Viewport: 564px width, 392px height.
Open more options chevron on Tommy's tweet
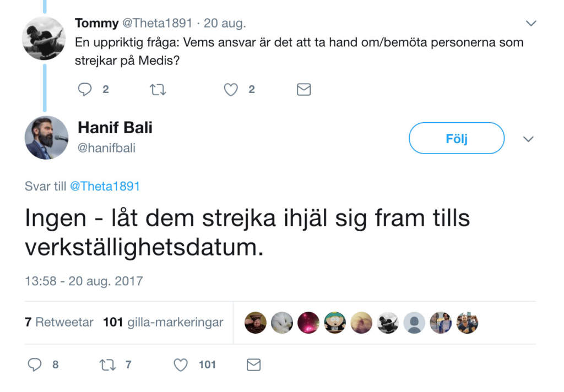coord(531,23)
